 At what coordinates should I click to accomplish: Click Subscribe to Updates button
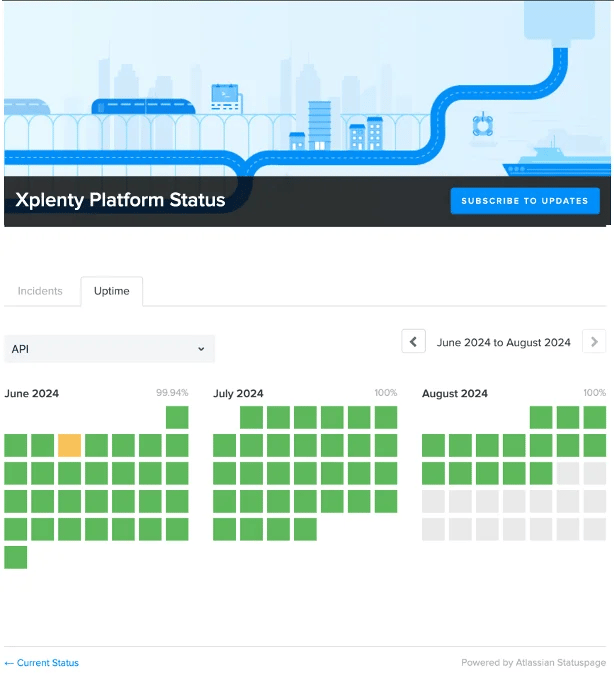tap(525, 201)
